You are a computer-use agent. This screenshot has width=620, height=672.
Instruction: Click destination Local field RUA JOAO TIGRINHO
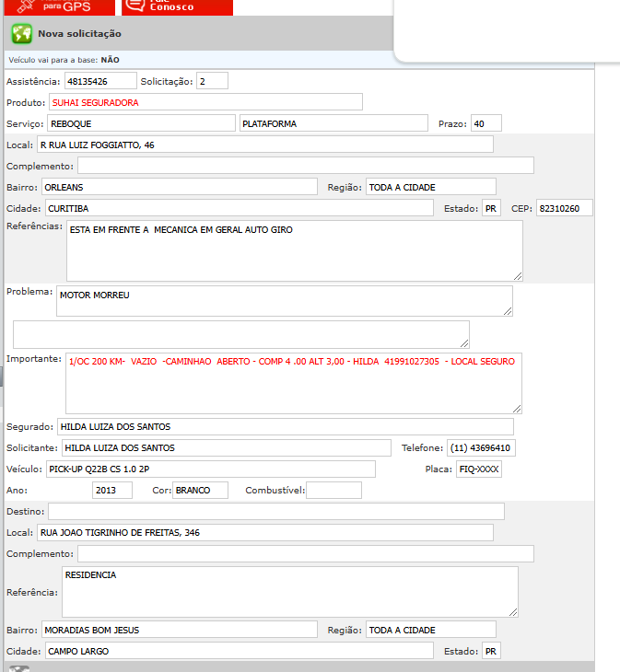coord(265,532)
